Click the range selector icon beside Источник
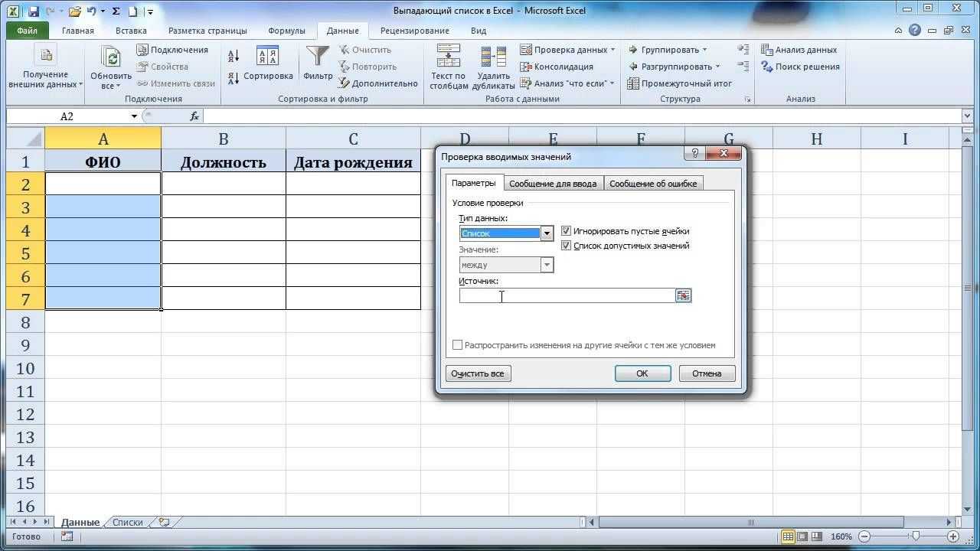The height and width of the screenshot is (551, 980). [684, 295]
